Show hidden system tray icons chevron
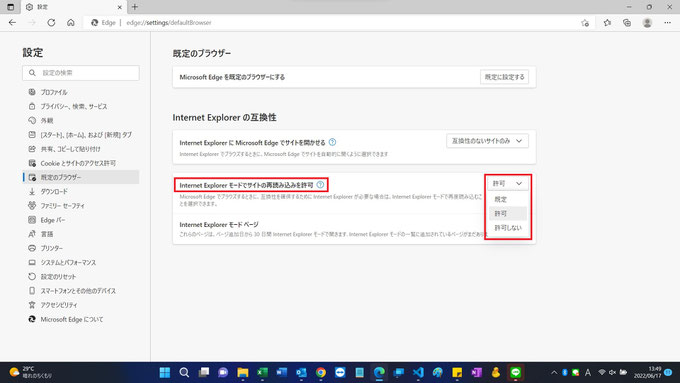 [x=554, y=372]
